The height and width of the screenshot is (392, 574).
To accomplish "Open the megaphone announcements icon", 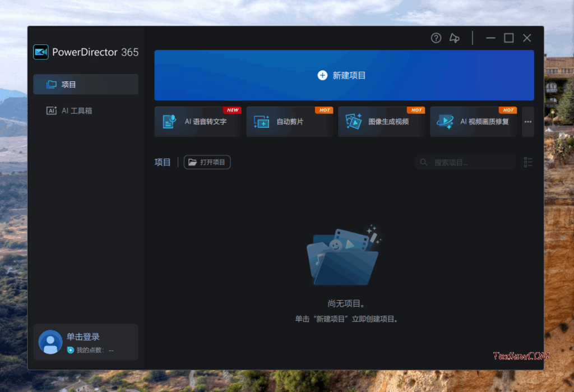I will pyautogui.click(x=455, y=38).
